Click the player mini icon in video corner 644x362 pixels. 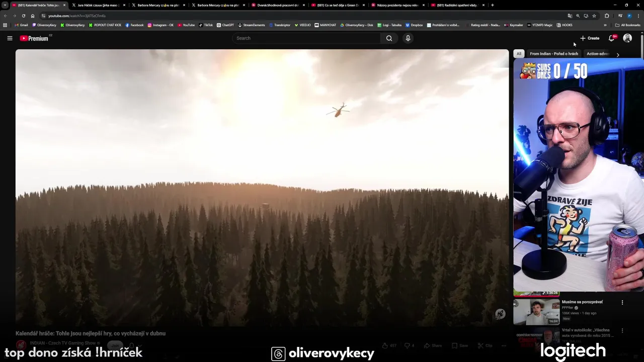coord(500,314)
